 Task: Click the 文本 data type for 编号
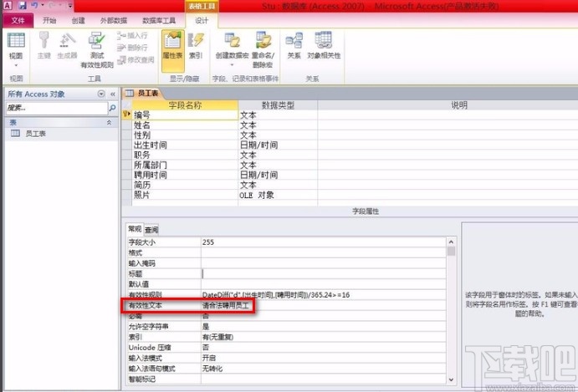click(278, 115)
